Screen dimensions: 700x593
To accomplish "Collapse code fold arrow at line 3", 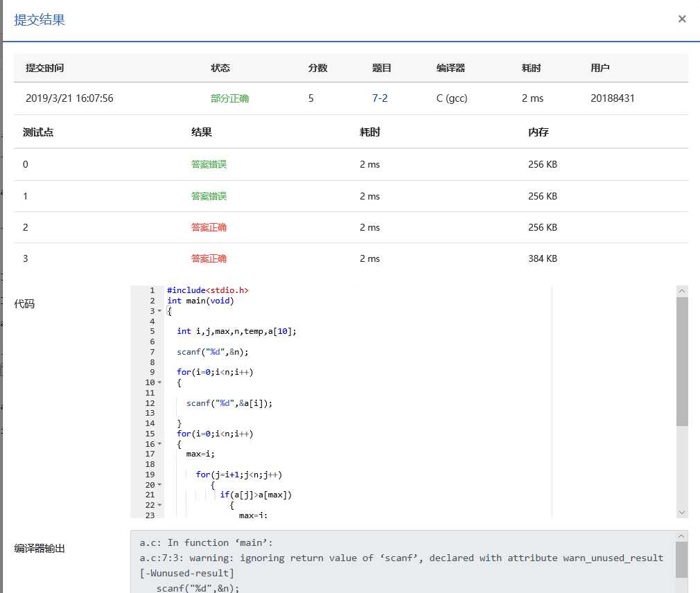I will coord(159,311).
